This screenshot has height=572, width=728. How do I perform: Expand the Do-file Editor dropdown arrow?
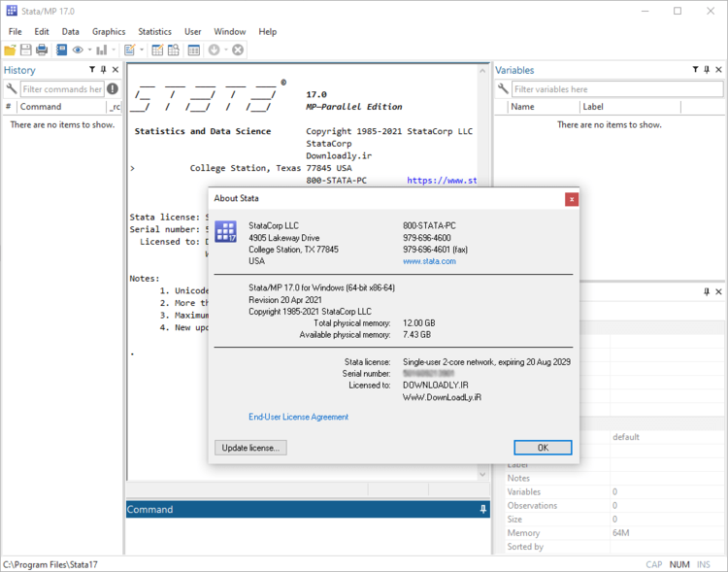[x=141, y=50]
